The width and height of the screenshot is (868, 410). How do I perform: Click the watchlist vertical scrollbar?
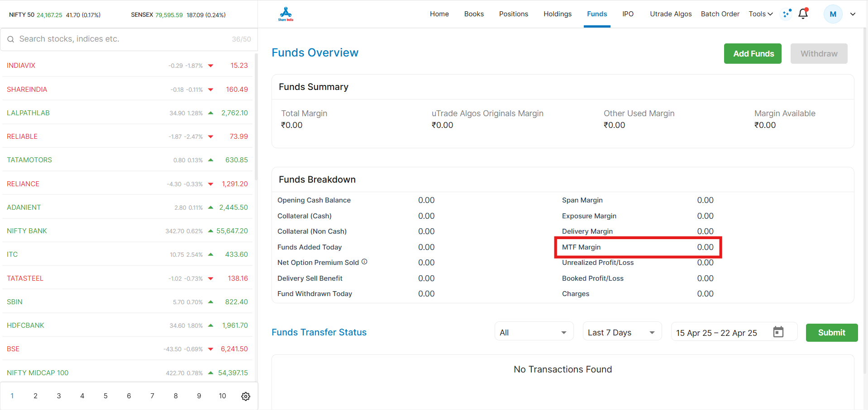[x=256, y=118]
